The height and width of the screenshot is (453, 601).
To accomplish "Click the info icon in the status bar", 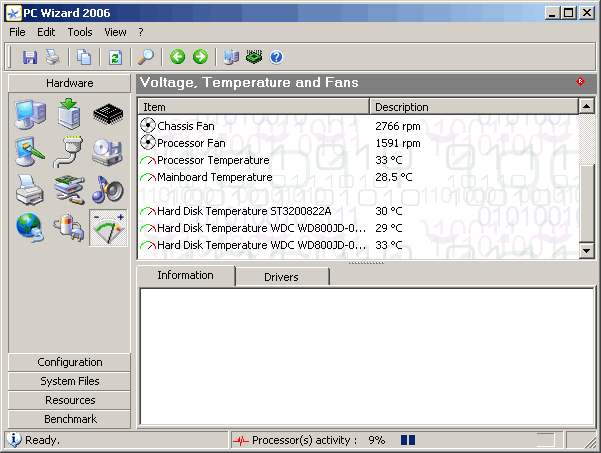I will pyautogui.click(x=14, y=440).
